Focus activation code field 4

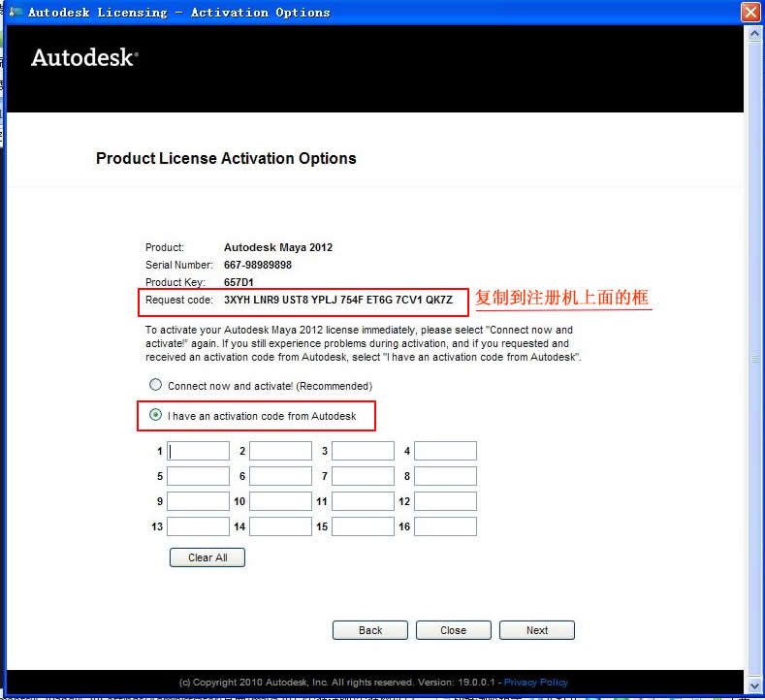tap(445, 451)
